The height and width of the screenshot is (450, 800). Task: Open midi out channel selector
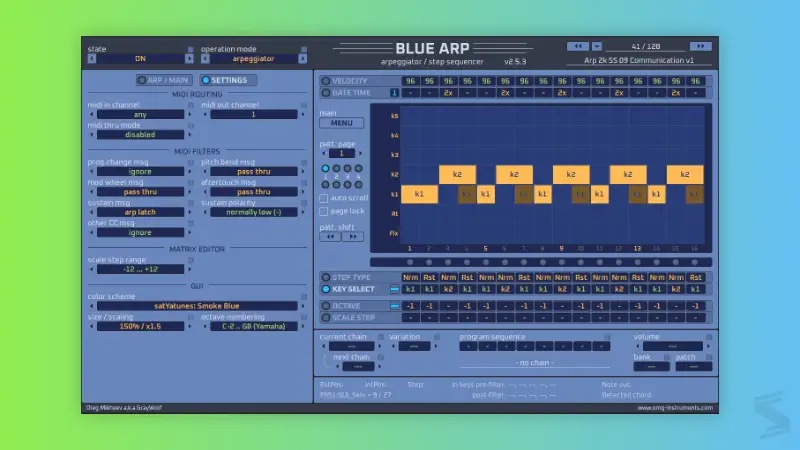(254, 115)
